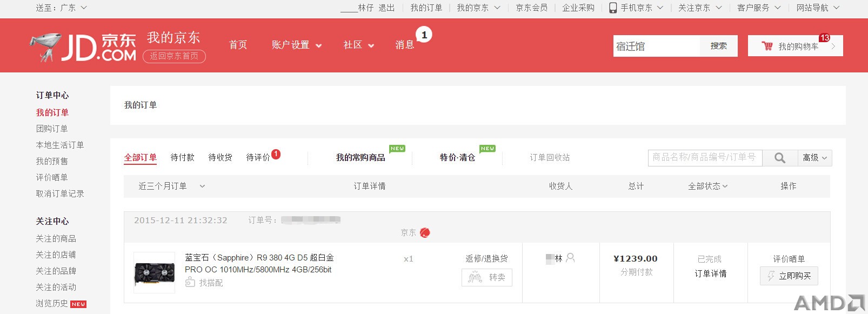Click the 返修/退换货 link

click(487, 259)
